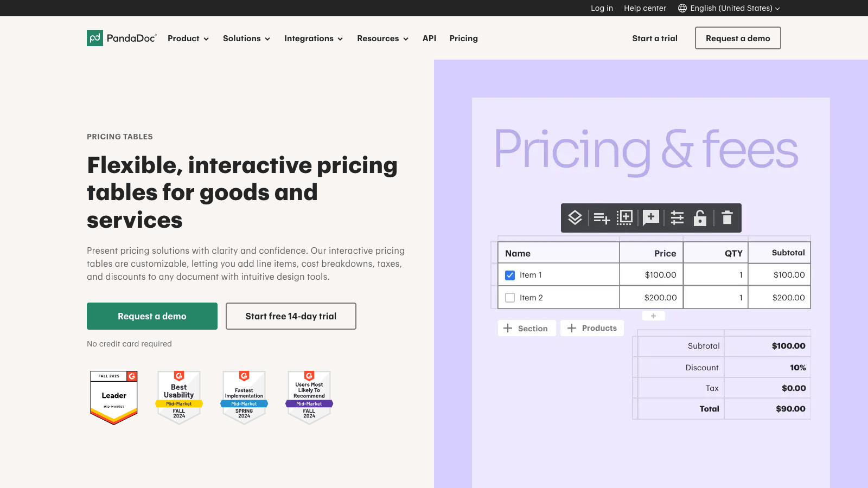This screenshot has width=868, height=488.
Task: Click the G2 Leader Fall 2025 badge
Action: point(114,397)
